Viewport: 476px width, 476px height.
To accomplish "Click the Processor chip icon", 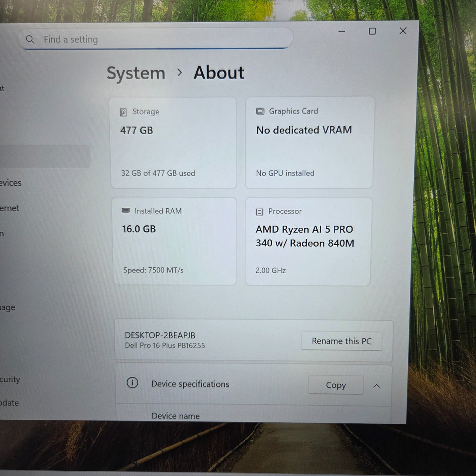I will 259,212.
